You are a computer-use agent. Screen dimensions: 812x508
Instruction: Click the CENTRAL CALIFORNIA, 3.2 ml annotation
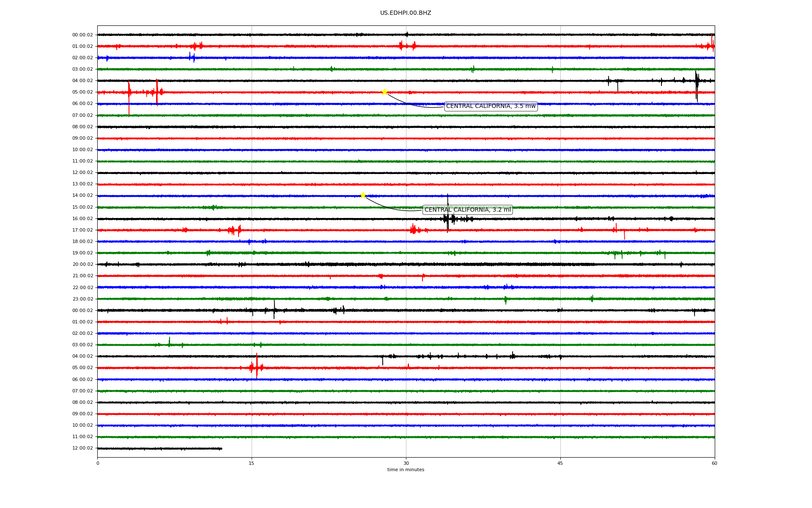(467, 210)
